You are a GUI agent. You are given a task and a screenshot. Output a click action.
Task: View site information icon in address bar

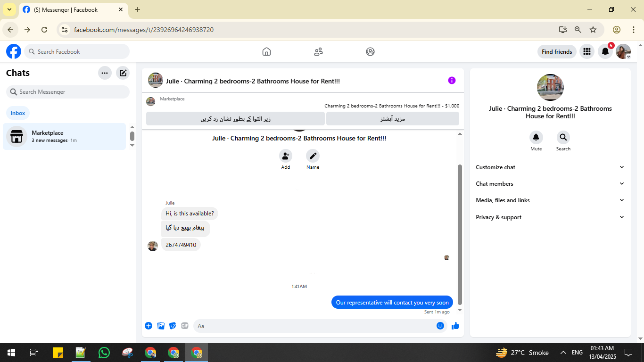click(x=65, y=30)
